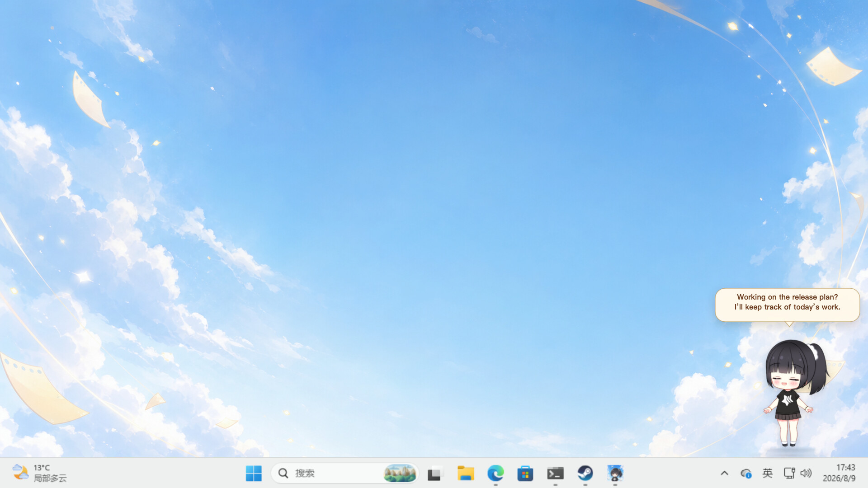Click the 2026/8/9 date display

839,478
